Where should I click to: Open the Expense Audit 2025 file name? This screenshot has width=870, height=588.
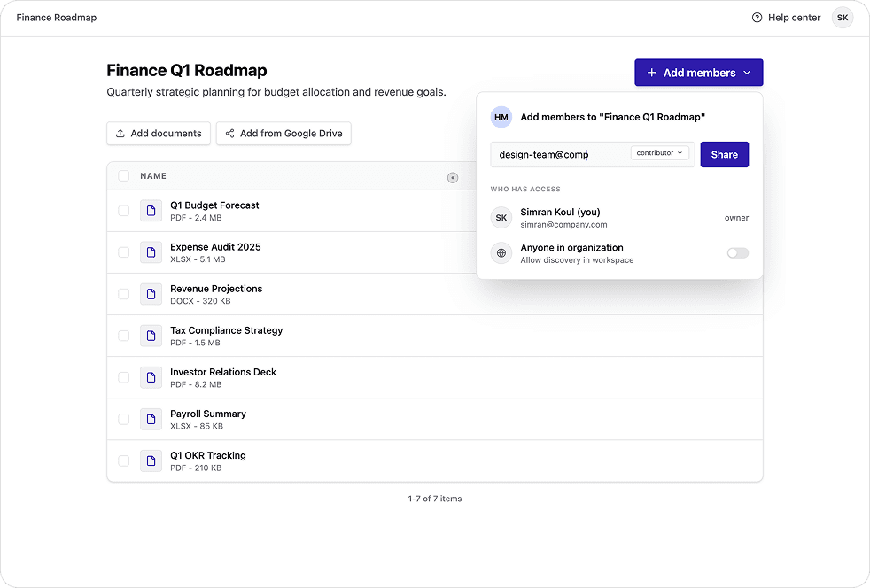point(215,247)
